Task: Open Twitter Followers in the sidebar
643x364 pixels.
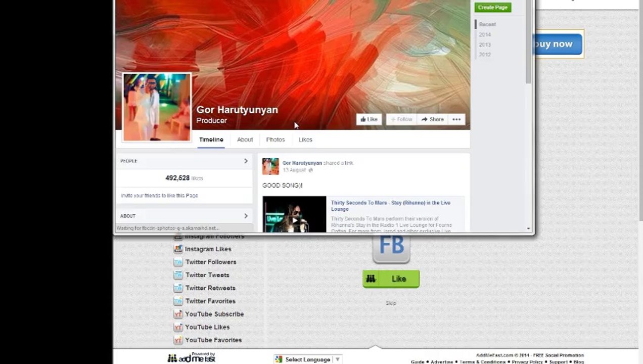Action: click(211, 262)
